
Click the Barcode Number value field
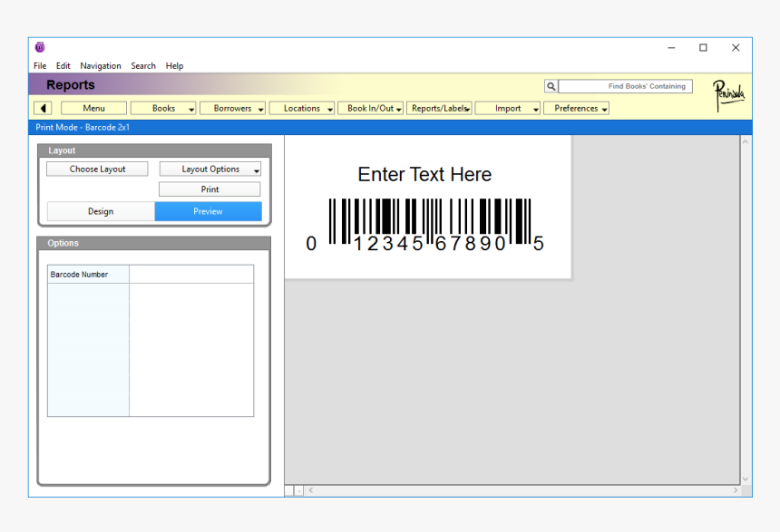[x=191, y=275]
